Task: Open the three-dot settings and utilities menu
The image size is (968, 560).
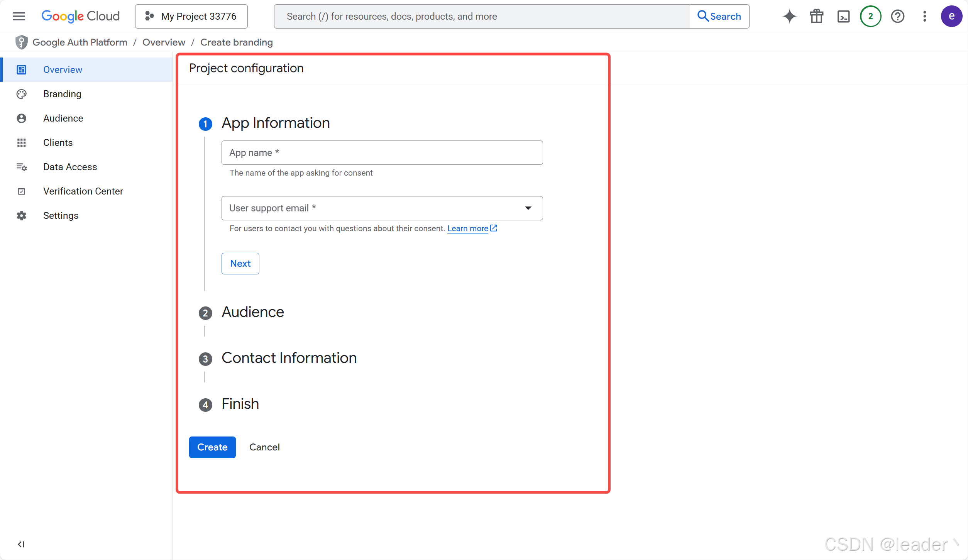Action: point(924,16)
